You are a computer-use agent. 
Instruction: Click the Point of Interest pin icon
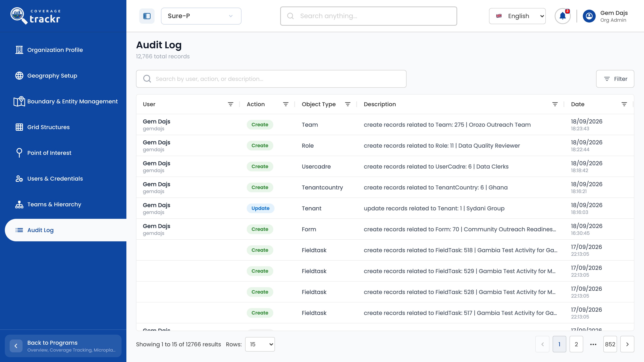pyautogui.click(x=19, y=153)
